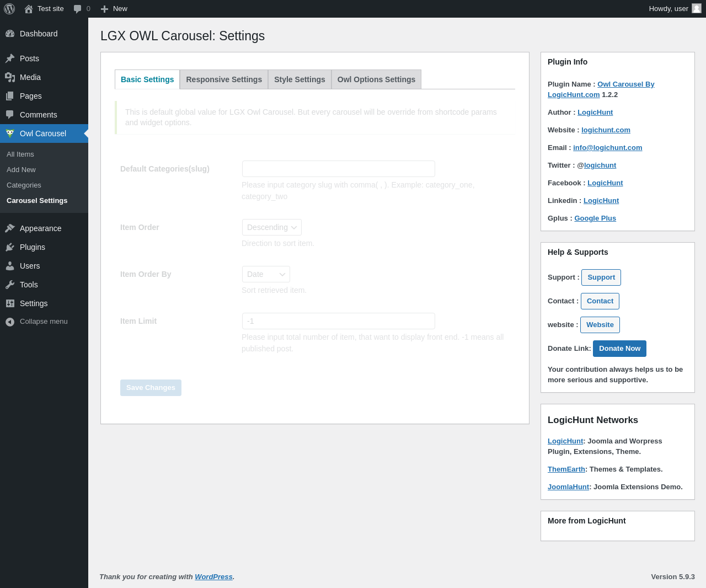The image size is (706, 588).
Task: Switch to the Responsive Settings tab
Action: 224,79
